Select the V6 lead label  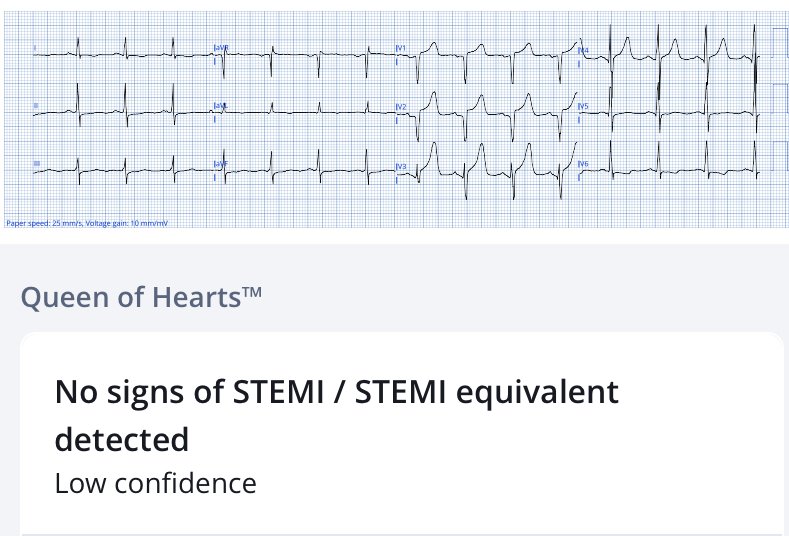(584, 163)
